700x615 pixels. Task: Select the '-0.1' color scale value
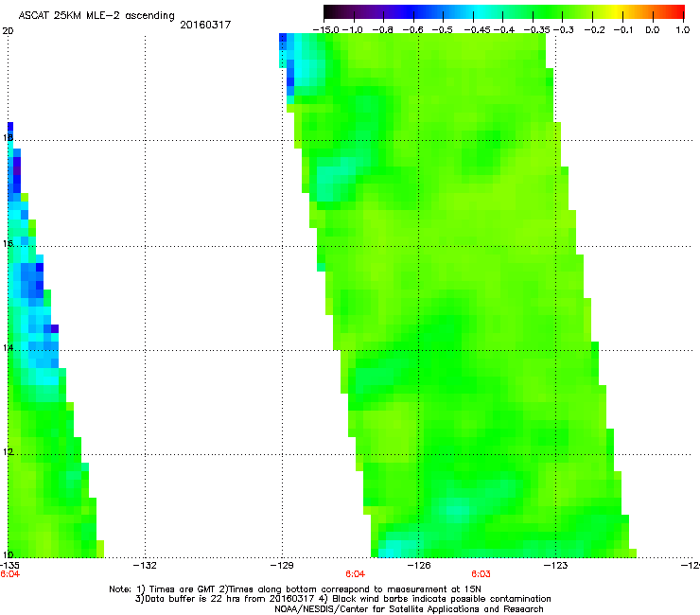[x=624, y=30]
